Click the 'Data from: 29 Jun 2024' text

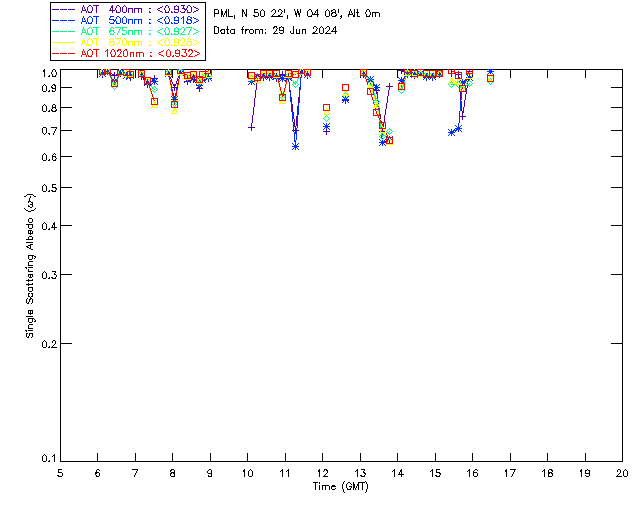[275, 31]
